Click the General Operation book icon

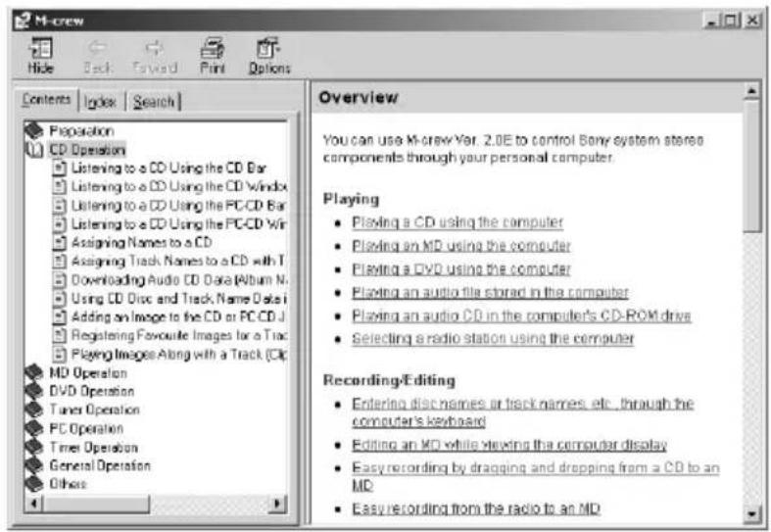(x=34, y=465)
